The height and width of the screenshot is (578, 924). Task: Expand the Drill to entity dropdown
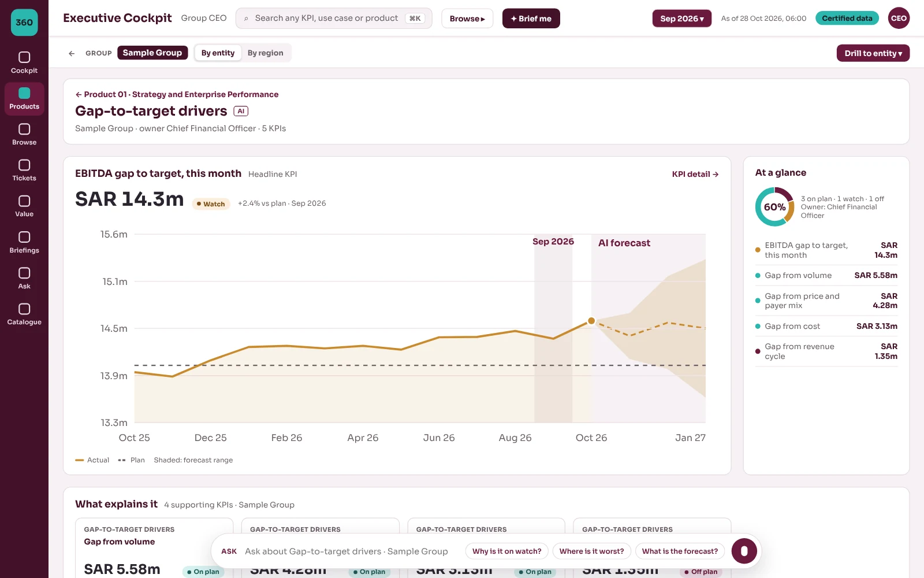873,53
